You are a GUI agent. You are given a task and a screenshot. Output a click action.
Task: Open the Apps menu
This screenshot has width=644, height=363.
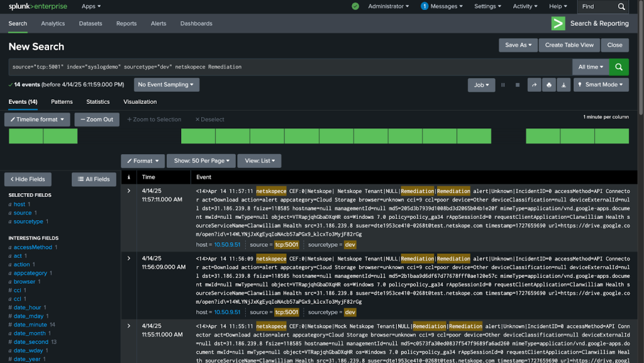(x=91, y=6)
